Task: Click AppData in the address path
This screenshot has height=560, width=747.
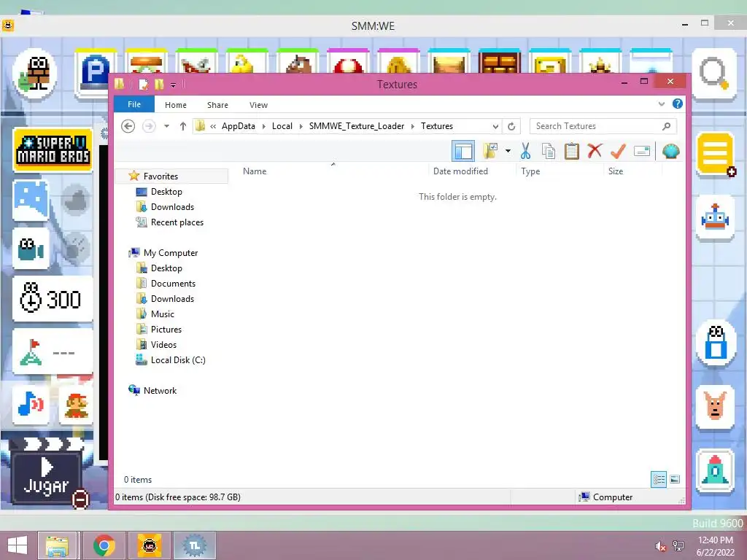Action: [239, 126]
